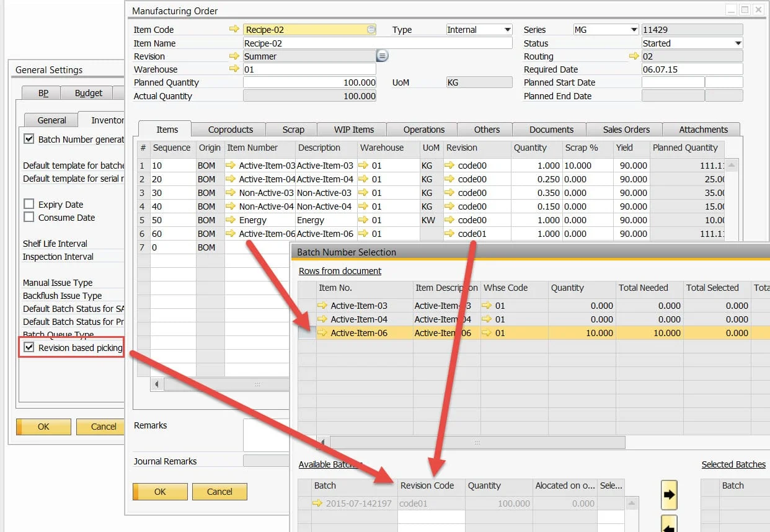Viewport: 770px width, 532px height.
Task: Click the Items grid scroll-left arrow
Action: [x=157, y=384]
